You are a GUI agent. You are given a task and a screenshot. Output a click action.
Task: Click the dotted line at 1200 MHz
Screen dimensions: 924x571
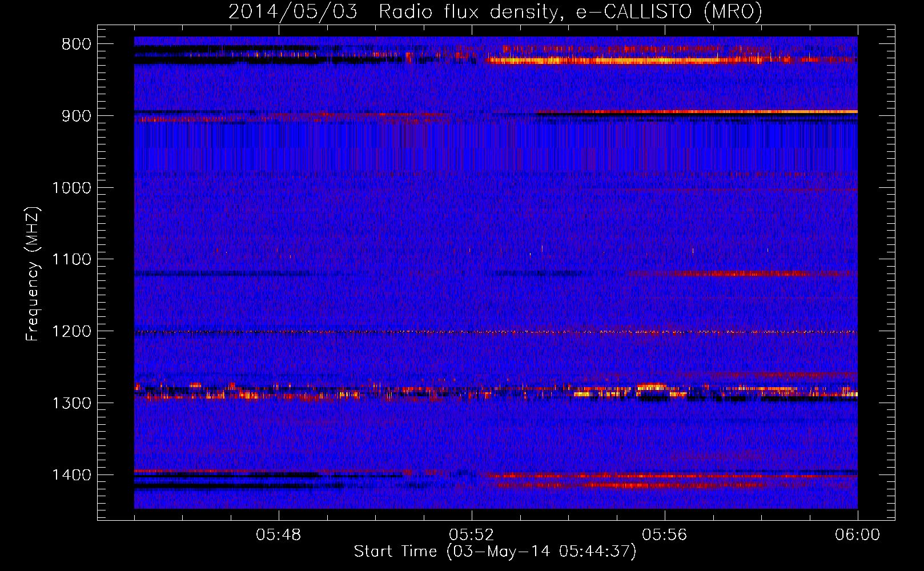[x=496, y=332]
